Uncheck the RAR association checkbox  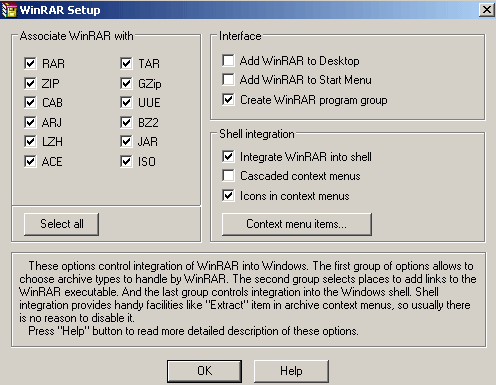point(30,63)
